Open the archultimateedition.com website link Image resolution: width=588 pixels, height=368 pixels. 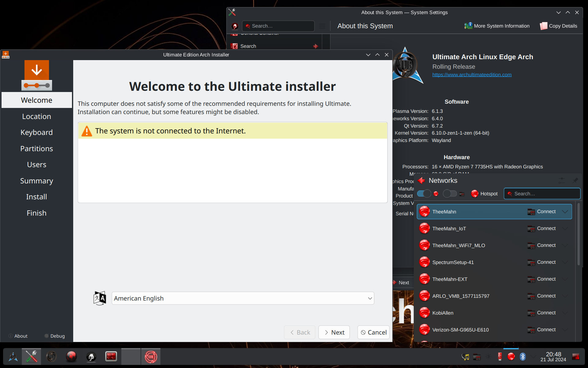[472, 75]
